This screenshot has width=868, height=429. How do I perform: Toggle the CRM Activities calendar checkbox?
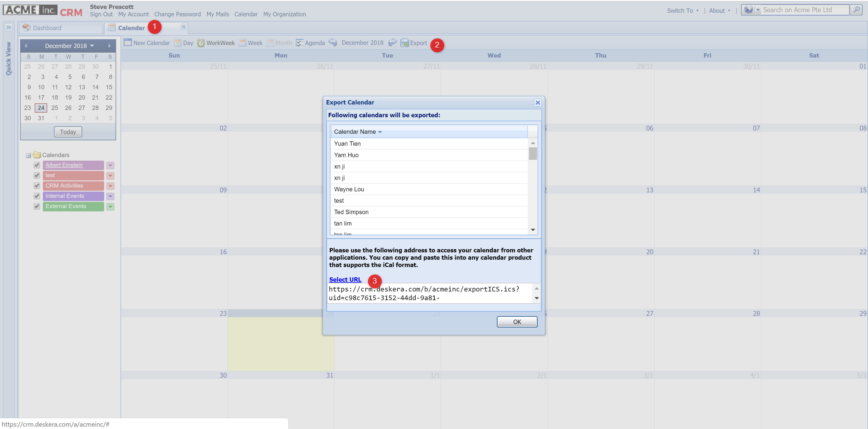(x=37, y=186)
